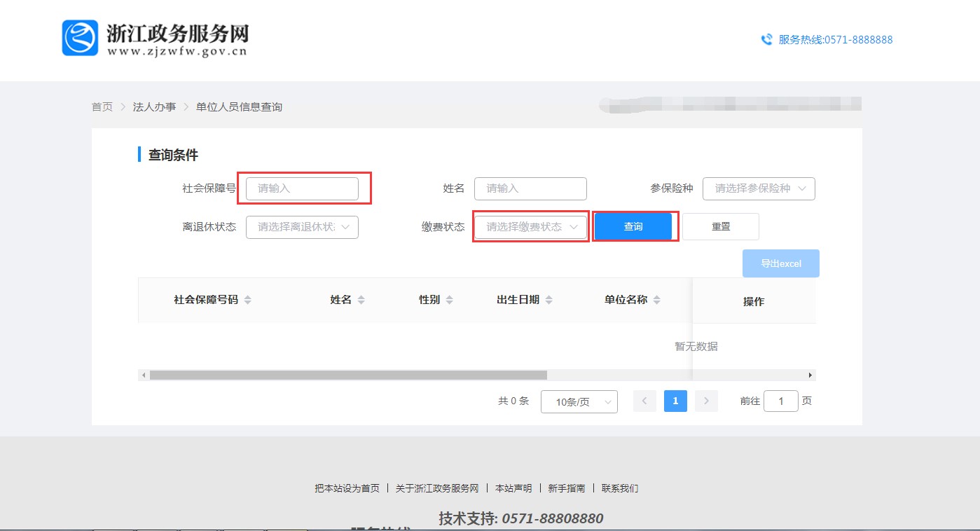Open the 缴费状态 dropdown
The height and width of the screenshot is (531, 980).
tap(530, 227)
